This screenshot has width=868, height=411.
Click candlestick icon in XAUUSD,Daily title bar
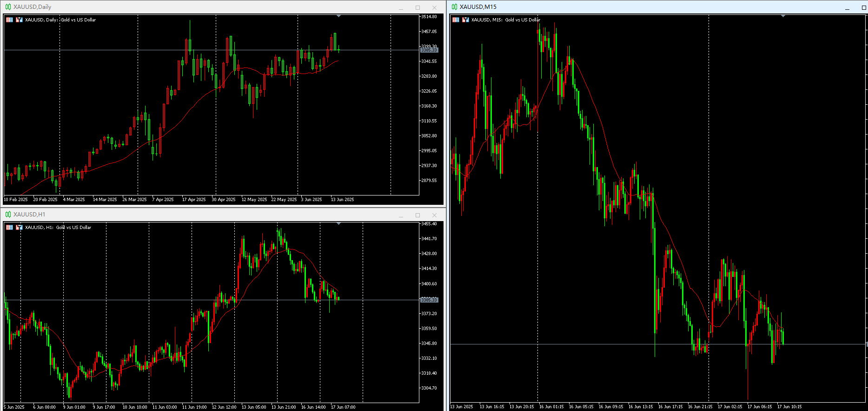(x=8, y=7)
